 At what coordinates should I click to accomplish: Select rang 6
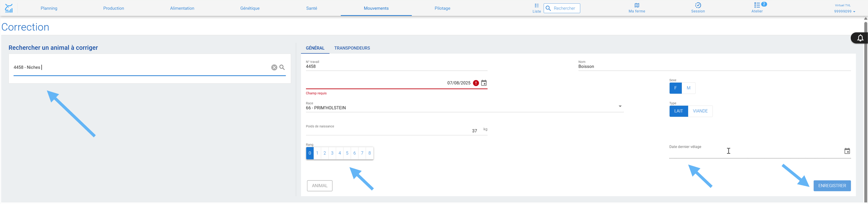click(355, 153)
